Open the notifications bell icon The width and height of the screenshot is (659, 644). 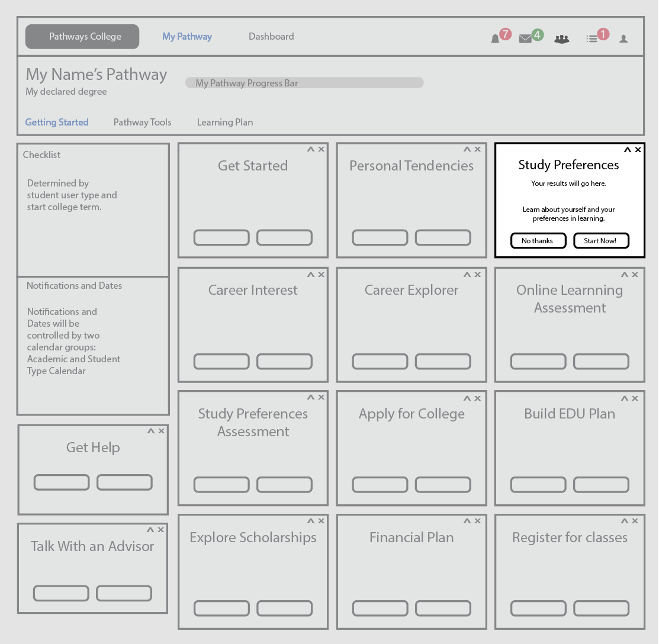point(494,38)
